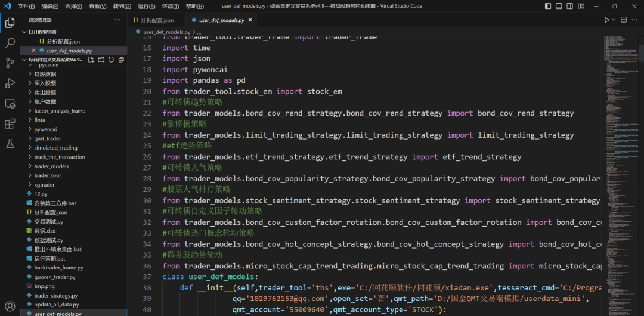Open explorer More Actions ellipsis

coord(117,20)
